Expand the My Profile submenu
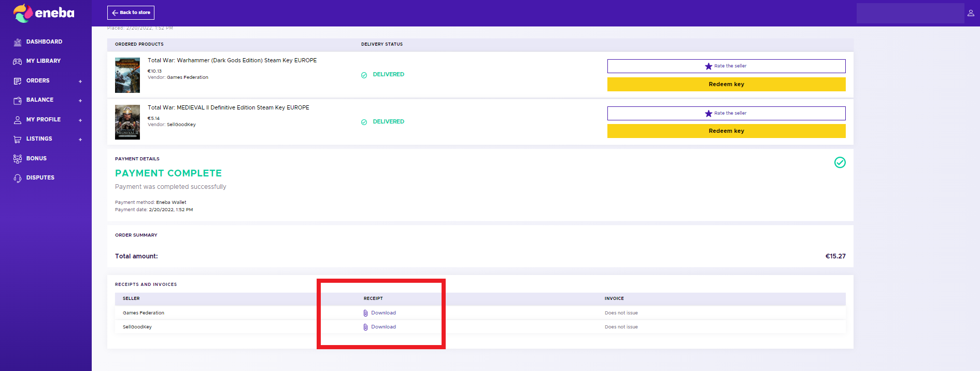Screen dimensions: 980x371 tap(80, 120)
